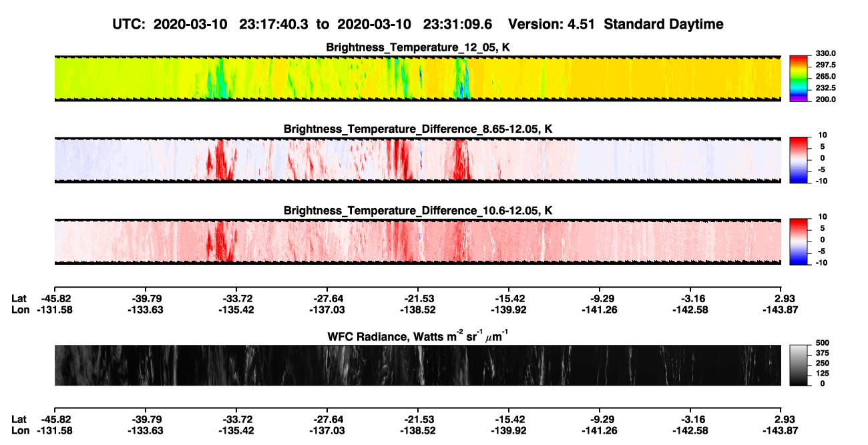The height and width of the screenshot is (445, 868).
Task: Click the 'Lat' label below WFC Radiance panel
Action: tap(19, 419)
